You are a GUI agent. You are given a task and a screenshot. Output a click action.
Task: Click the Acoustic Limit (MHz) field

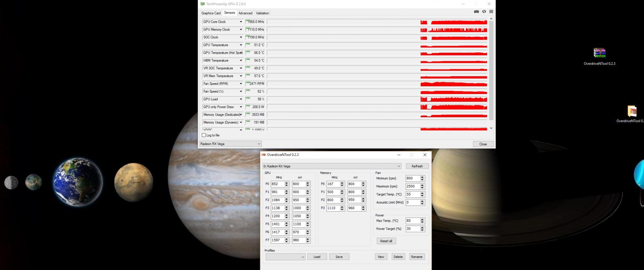coord(413,203)
